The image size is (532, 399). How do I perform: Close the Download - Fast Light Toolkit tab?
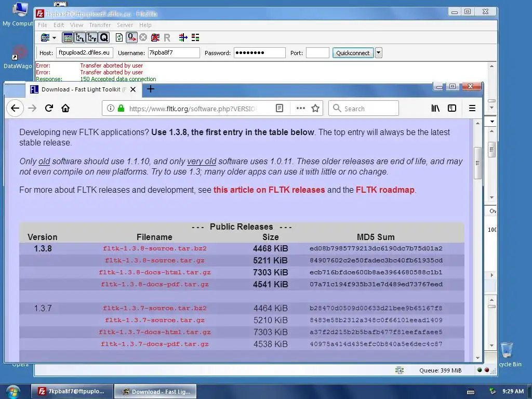click(133, 89)
